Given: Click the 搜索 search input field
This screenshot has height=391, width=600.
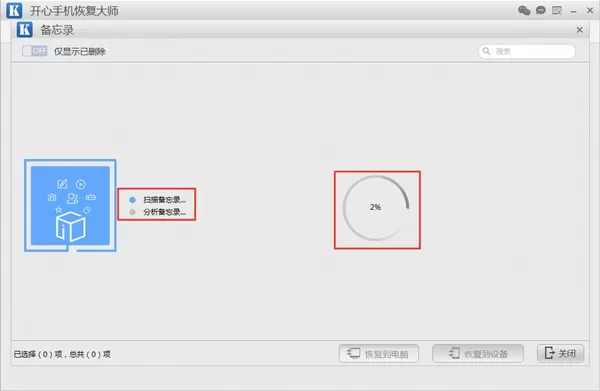Looking at the screenshot, I should pyautogui.click(x=527, y=51).
